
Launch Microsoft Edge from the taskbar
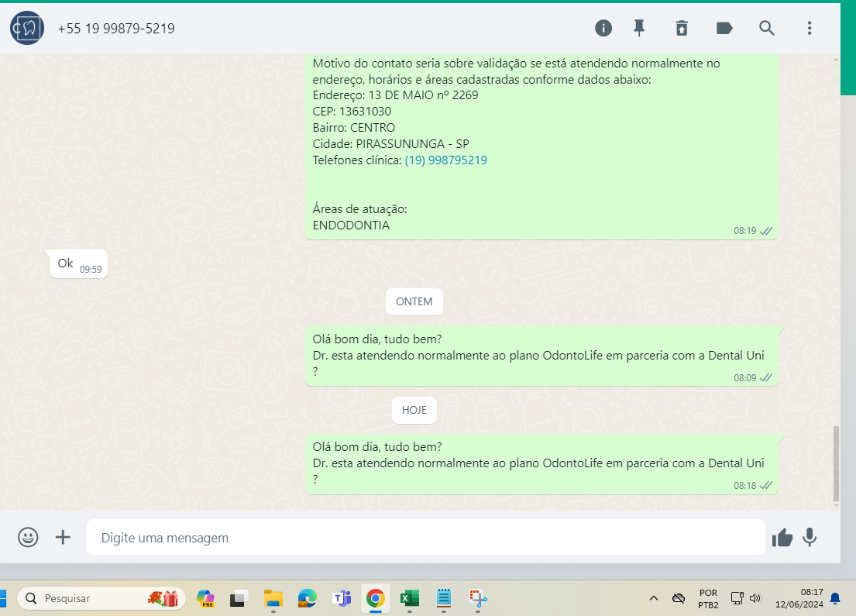click(308, 598)
